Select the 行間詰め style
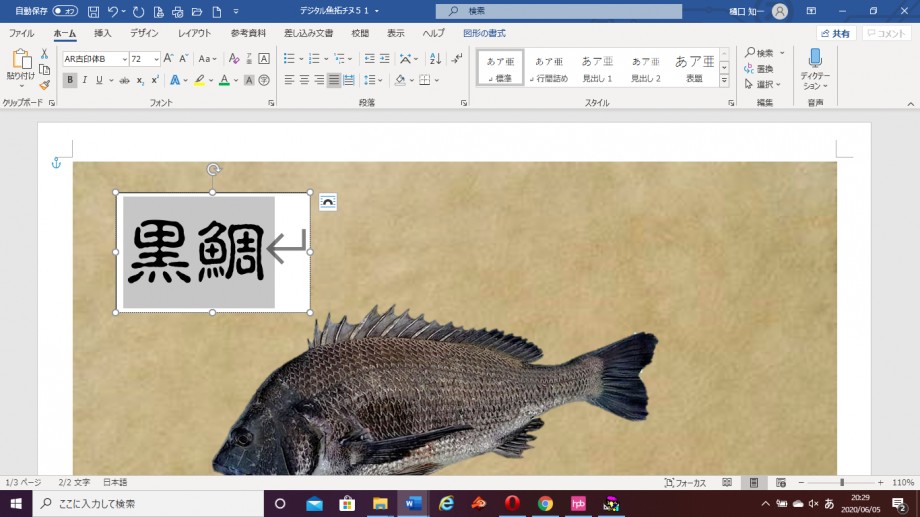 549,68
